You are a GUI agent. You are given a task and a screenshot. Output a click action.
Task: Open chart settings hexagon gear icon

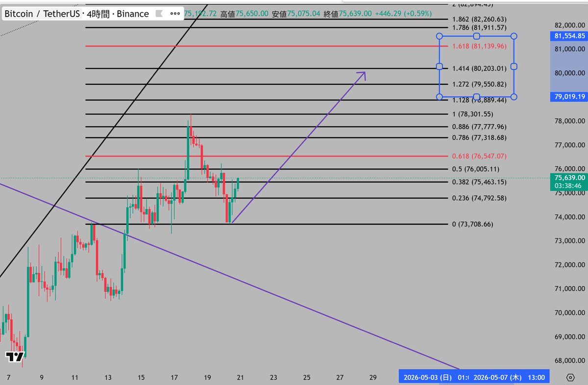(570, 377)
